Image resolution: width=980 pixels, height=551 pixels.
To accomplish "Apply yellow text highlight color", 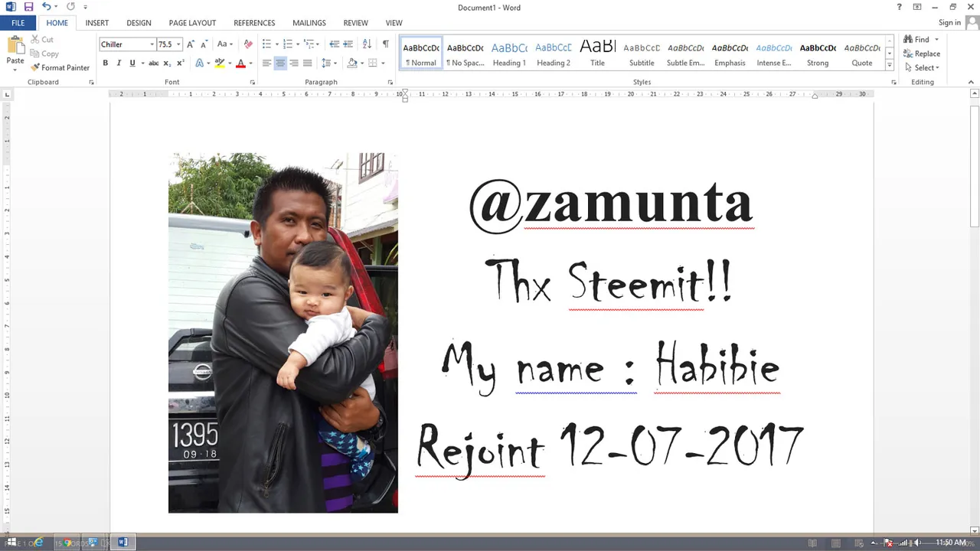I will (220, 63).
